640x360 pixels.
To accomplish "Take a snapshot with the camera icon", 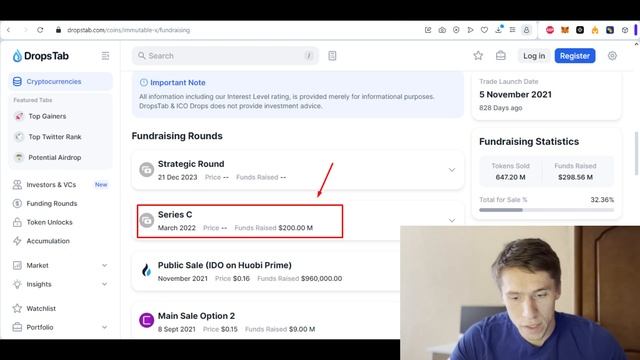I will pos(442,30).
